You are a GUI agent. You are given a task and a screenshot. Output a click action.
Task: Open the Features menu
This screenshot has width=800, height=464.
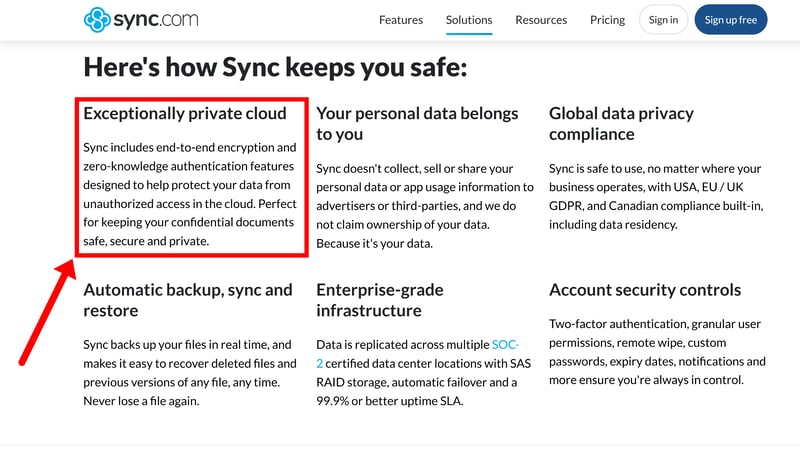[x=400, y=20]
